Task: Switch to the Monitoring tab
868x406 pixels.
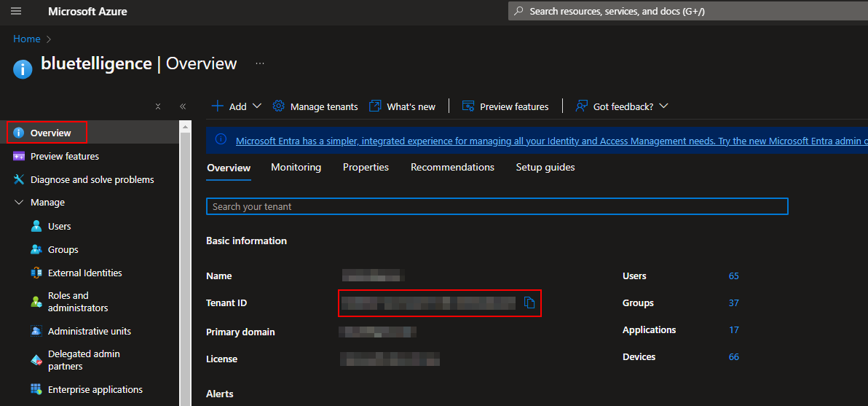Action: [x=296, y=167]
